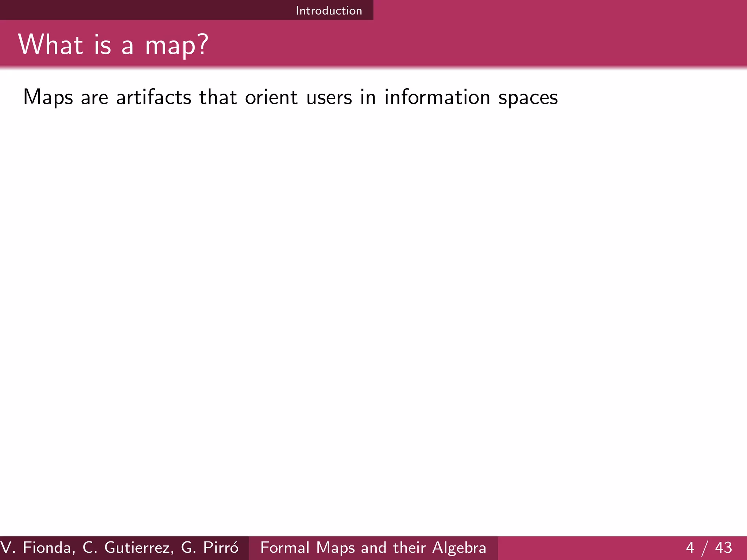Viewport: 747px width, 560px height.
Task: Select the slide title 'What is a map?'
Action: point(113,45)
